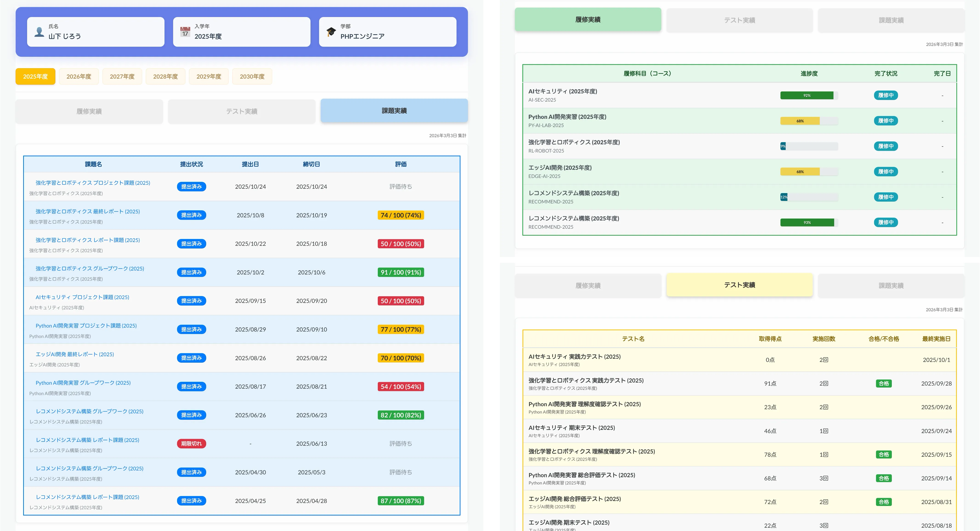Open 強化学習とロボティクス プロジェクト課題 link

click(x=92, y=183)
